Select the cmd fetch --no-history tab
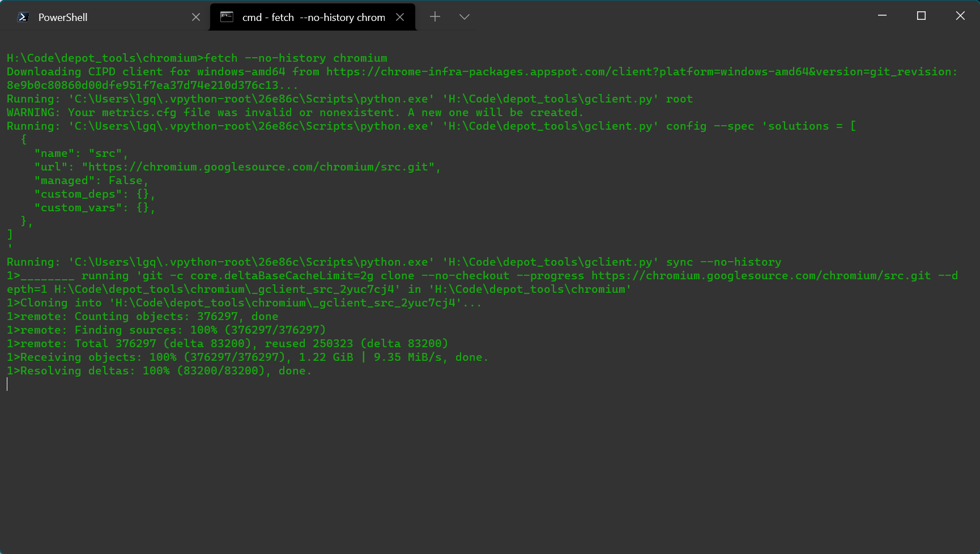This screenshot has width=980, height=554. [313, 17]
